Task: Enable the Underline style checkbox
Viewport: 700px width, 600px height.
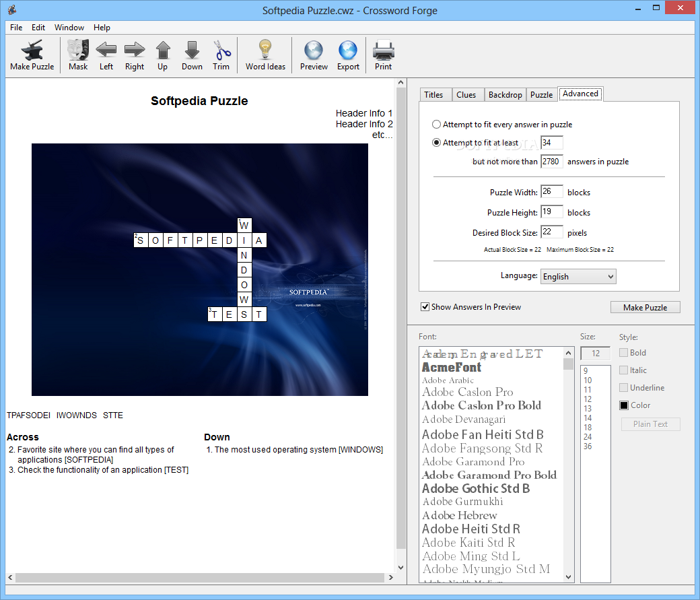Action: [x=624, y=387]
